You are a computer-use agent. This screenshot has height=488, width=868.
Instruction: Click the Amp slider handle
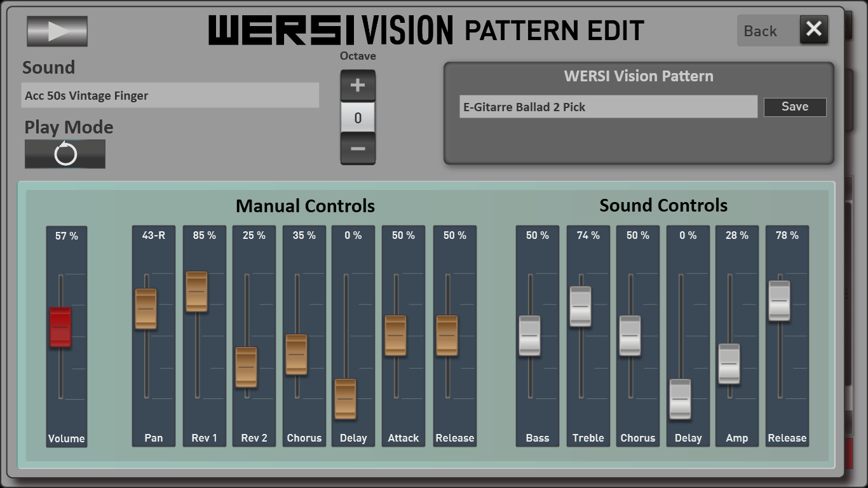[x=729, y=364]
